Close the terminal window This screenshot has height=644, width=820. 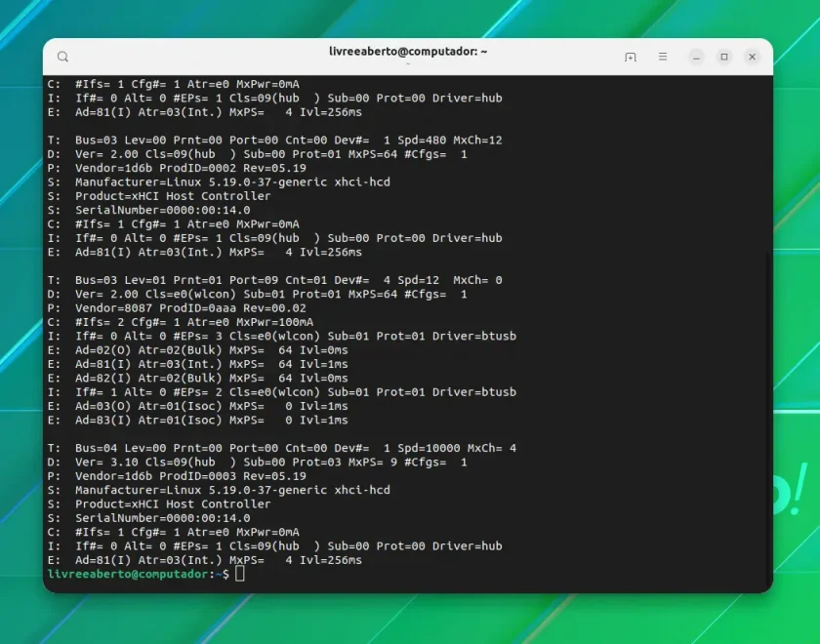752,57
